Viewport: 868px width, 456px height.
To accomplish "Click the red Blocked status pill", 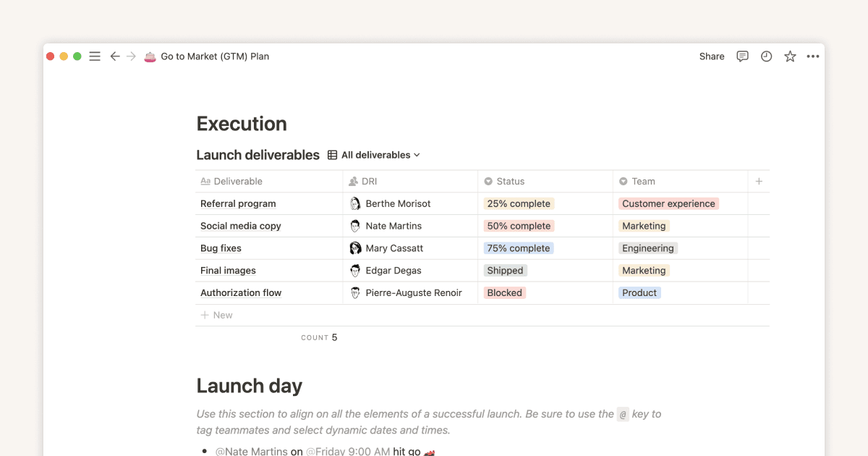I will [x=504, y=292].
